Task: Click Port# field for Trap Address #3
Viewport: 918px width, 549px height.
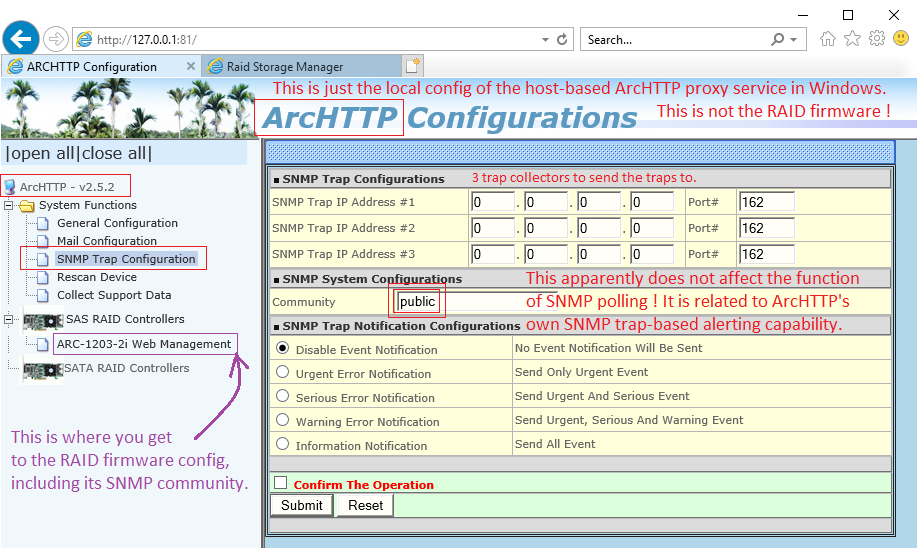Action: pos(766,254)
